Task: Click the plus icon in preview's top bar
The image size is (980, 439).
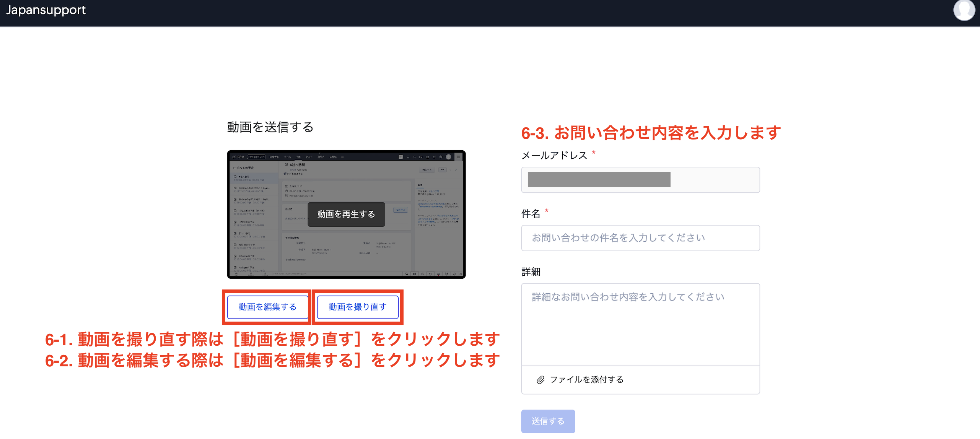Action: [400, 157]
